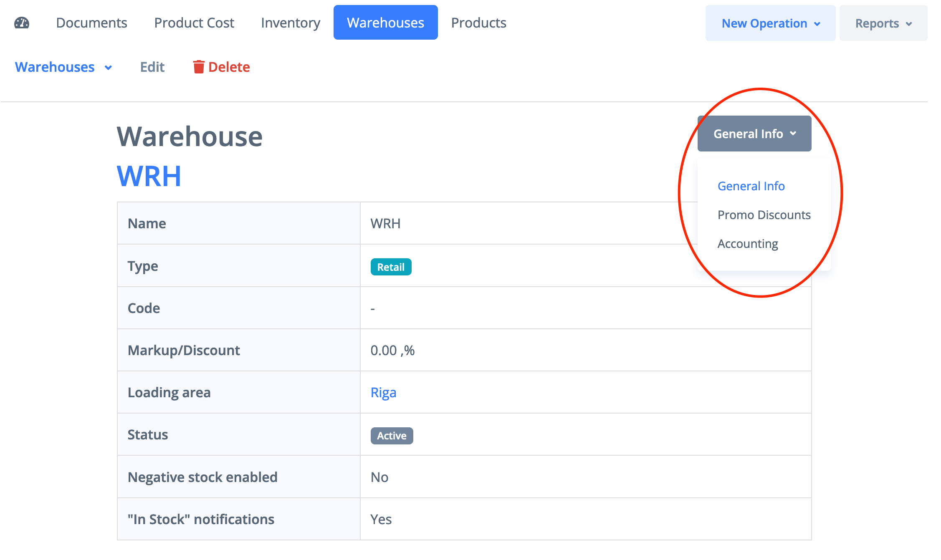Expand the New Operation dropdown
941x560 pixels.
770,23
